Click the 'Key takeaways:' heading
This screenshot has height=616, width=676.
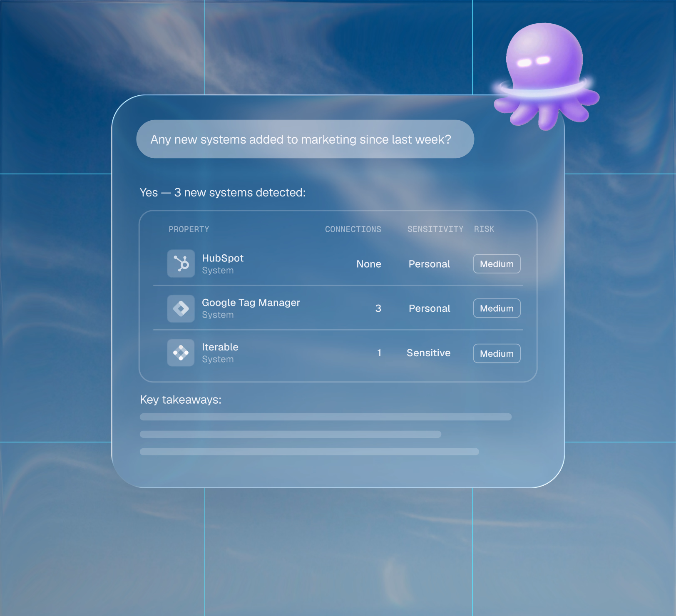181,400
